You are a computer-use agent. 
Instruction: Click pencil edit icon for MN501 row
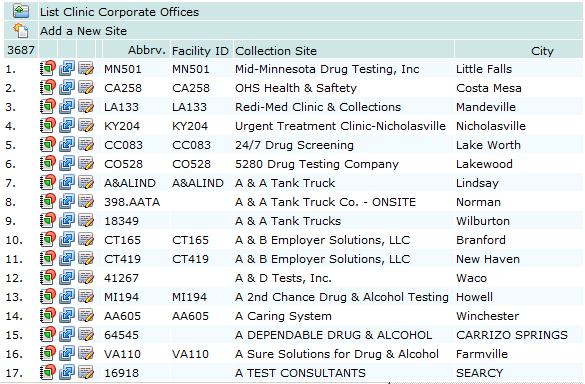86,68
